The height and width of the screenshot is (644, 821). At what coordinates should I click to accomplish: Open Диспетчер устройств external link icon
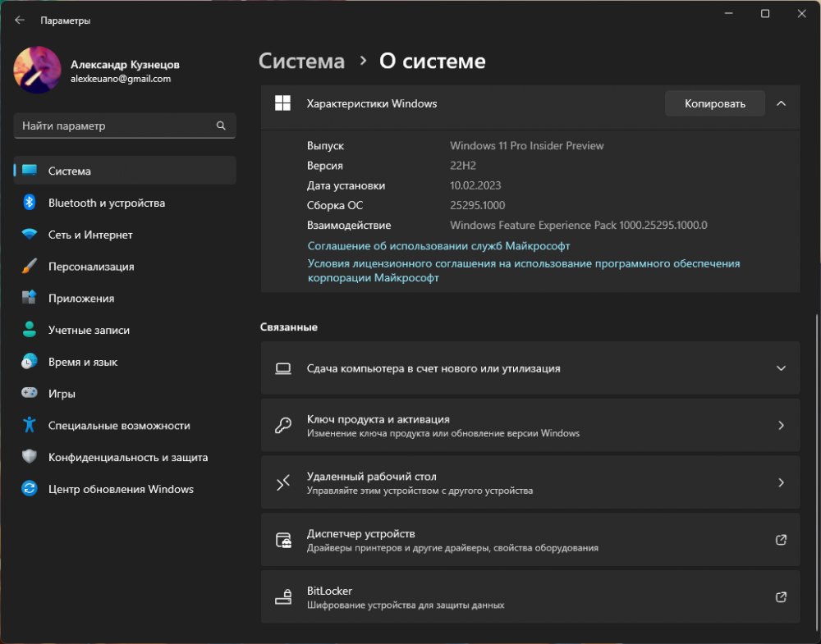(781, 540)
